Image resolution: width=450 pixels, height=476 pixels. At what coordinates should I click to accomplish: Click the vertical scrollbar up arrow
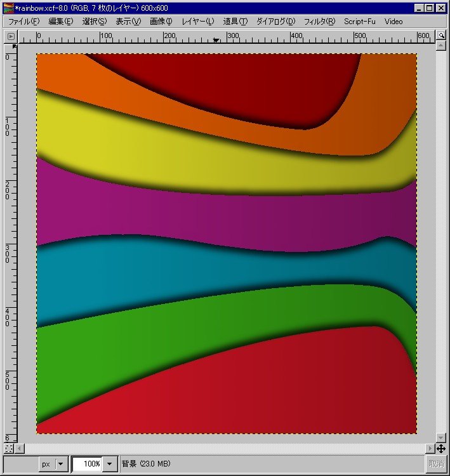pyautogui.click(x=441, y=46)
